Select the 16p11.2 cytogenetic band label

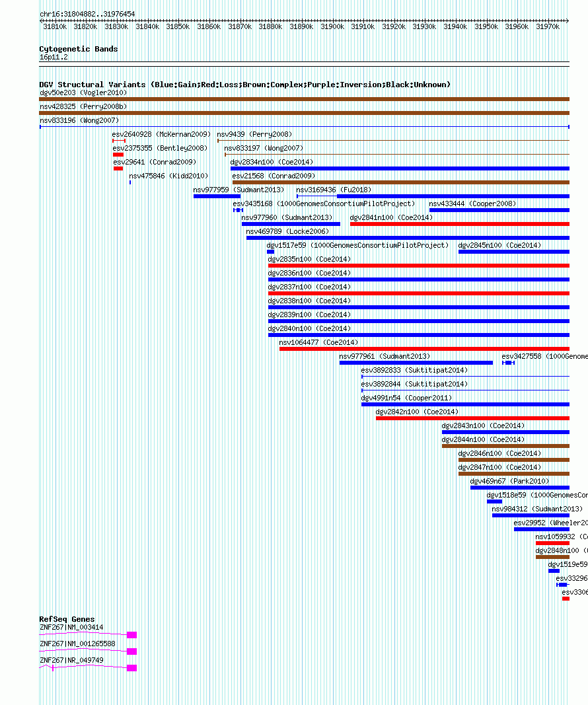click(54, 57)
